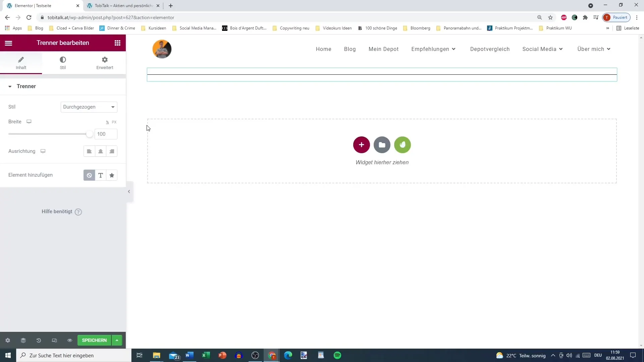The width and height of the screenshot is (644, 362).
Task: Click the Windows search box
Action: click(74, 355)
